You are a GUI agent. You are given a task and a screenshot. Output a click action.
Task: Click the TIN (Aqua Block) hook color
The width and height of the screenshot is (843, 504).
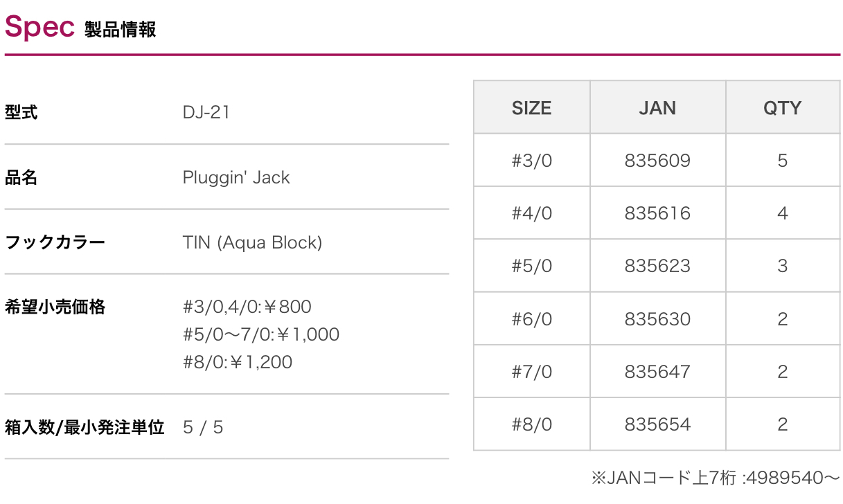click(x=252, y=243)
